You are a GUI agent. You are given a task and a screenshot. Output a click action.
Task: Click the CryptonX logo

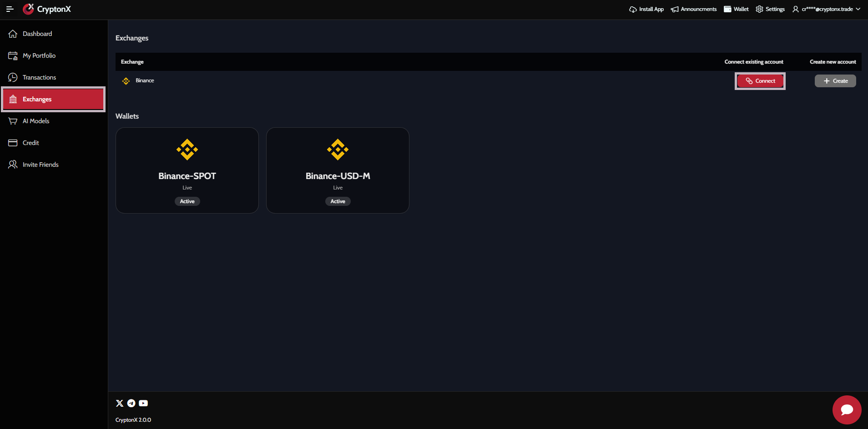pos(47,9)
